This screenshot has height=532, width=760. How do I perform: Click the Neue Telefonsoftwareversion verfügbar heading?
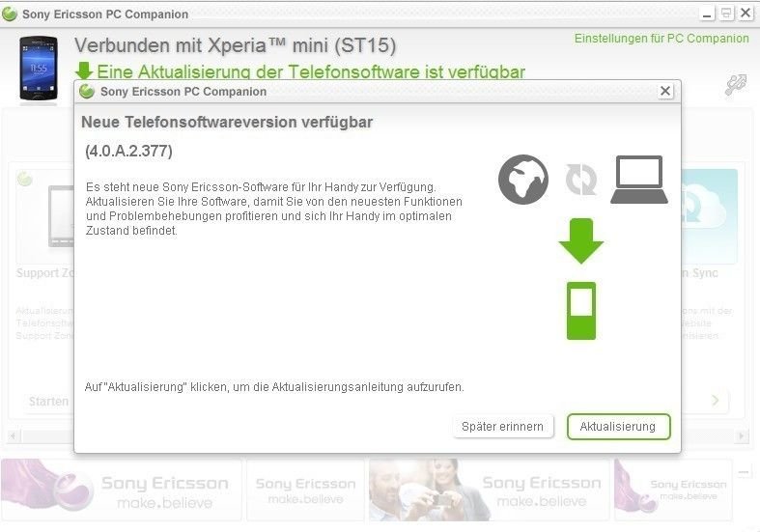227,122
